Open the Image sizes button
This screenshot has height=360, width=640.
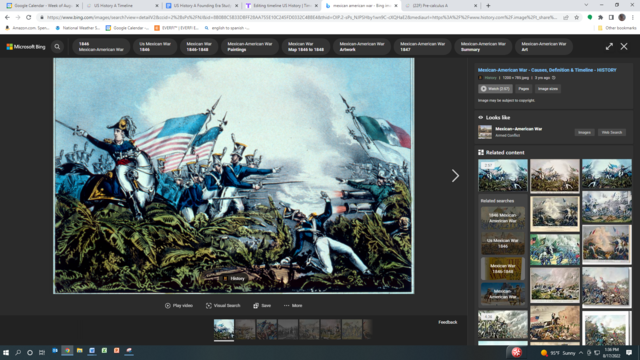pos(548,89)
